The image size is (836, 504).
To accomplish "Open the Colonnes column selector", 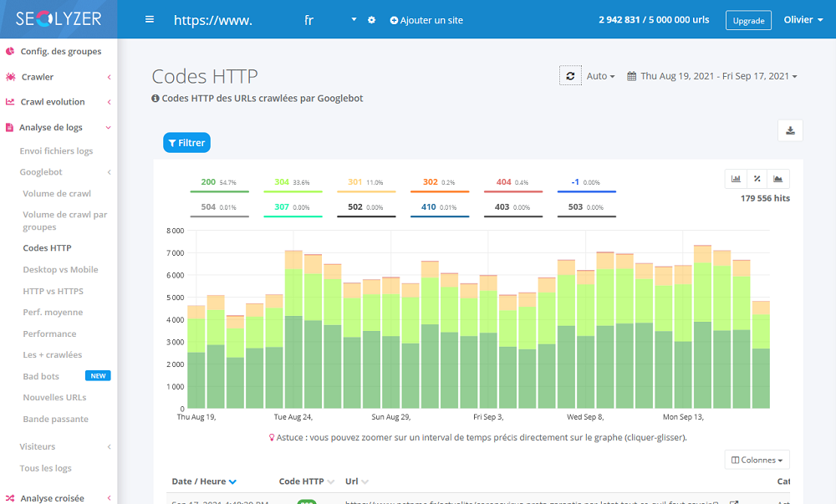I will pos(757,460).
